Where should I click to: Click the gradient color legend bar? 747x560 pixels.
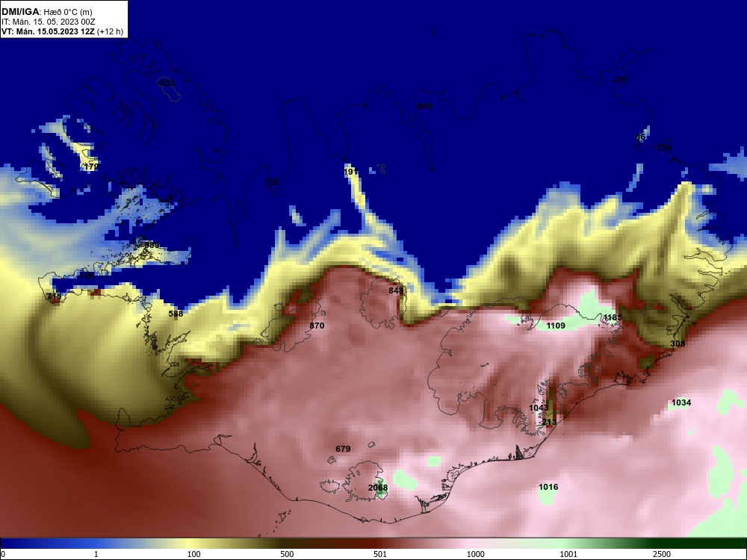click(373, 544)
